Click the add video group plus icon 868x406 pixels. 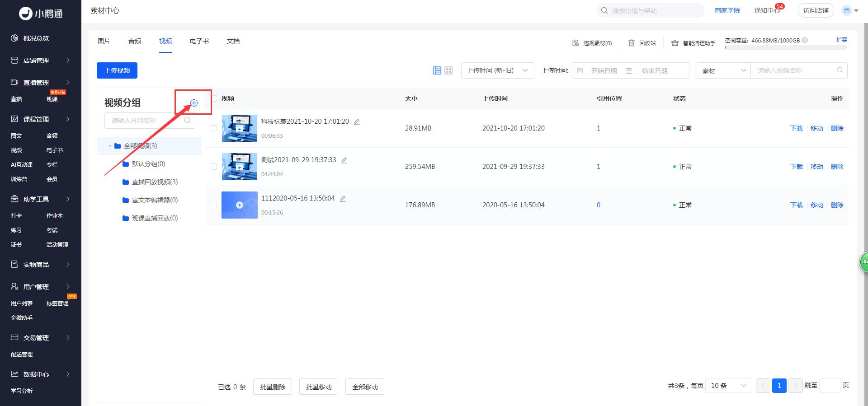click(x=194, y=103)
